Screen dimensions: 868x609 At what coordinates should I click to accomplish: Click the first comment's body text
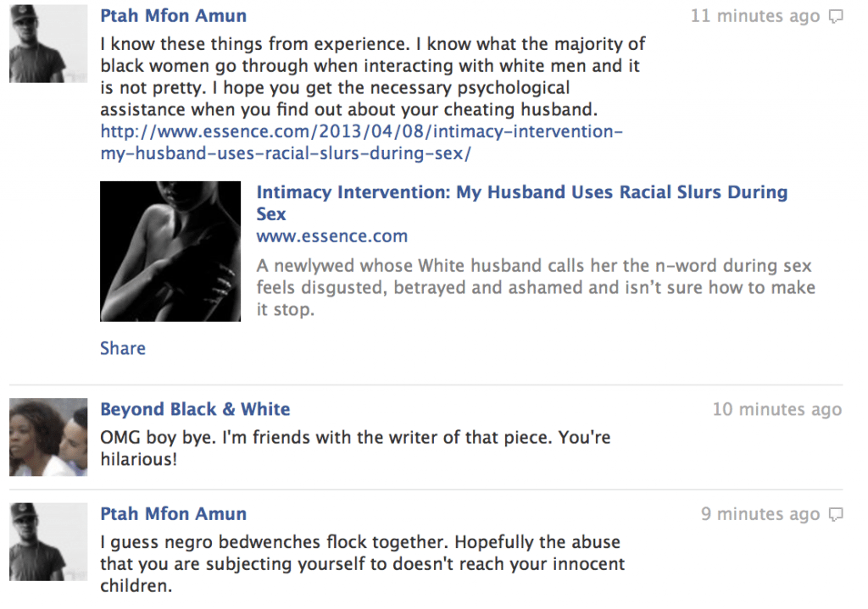tap(373, 76)
